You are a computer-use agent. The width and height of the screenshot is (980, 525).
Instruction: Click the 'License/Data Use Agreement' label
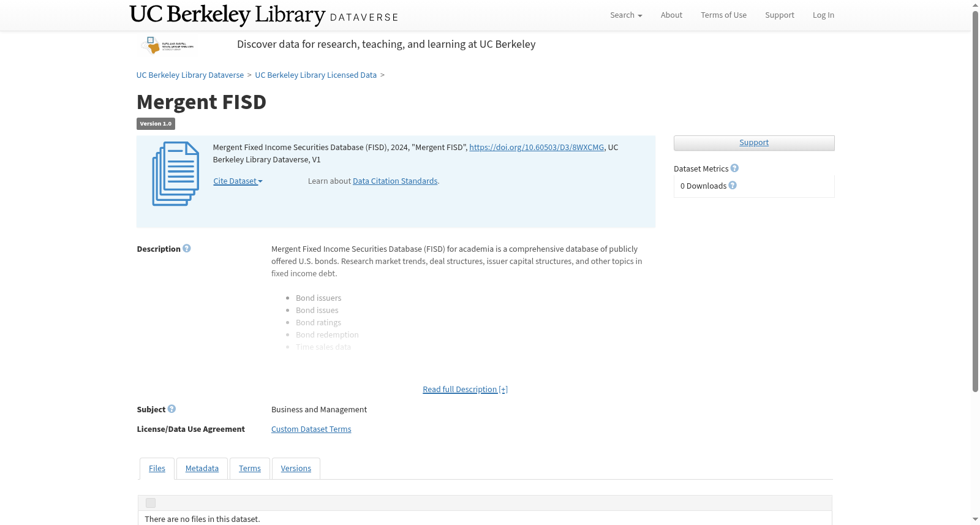[191, 429]
